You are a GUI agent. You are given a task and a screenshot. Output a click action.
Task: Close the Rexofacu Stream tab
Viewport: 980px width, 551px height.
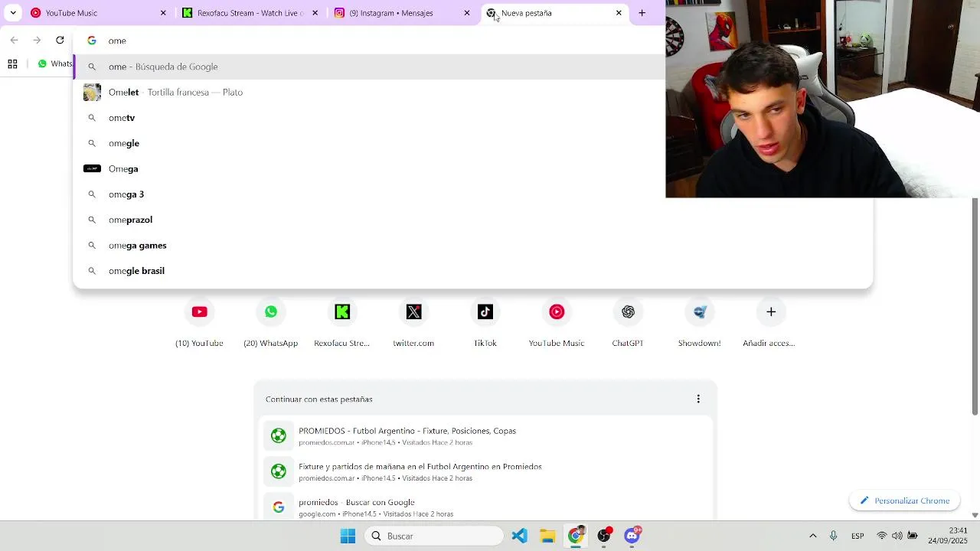click(x=315, y=13)
